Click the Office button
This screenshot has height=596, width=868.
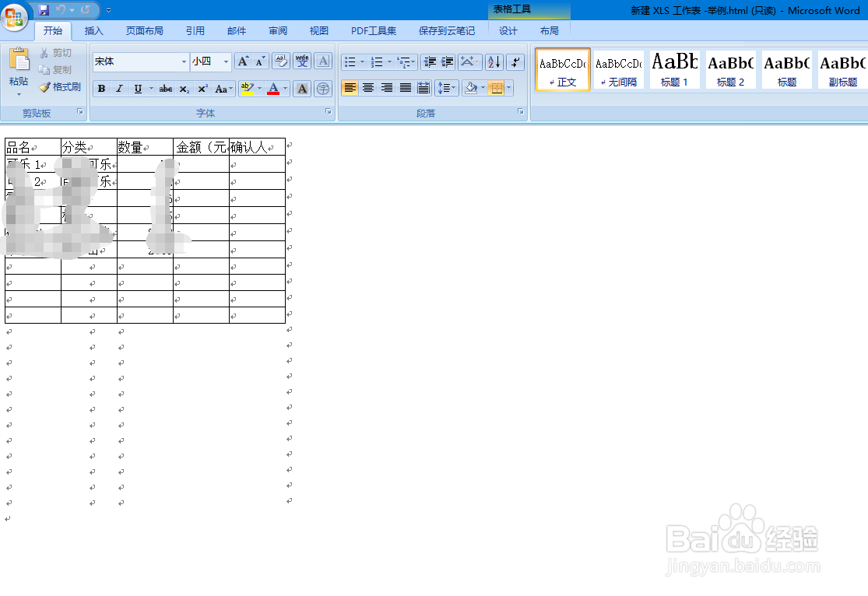(x=14, y=16)
